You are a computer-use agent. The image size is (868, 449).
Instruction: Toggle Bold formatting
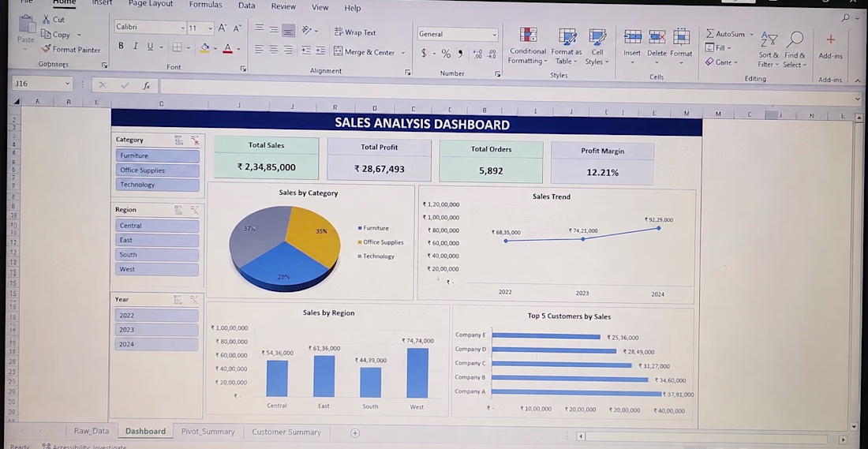tap(121, 47)
